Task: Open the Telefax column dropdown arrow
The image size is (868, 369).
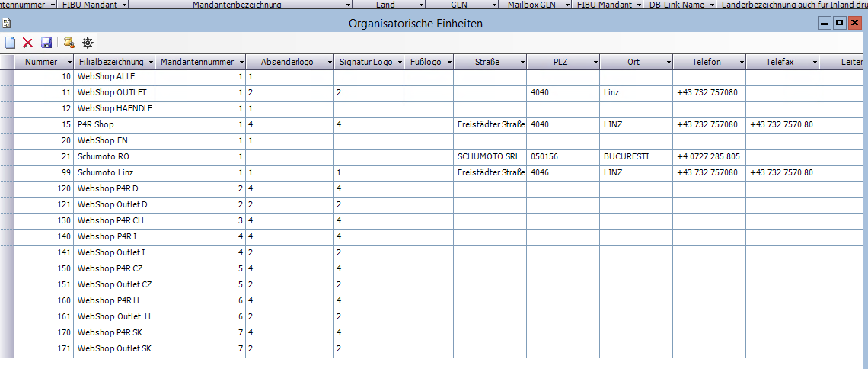Action: click(813, 63)
